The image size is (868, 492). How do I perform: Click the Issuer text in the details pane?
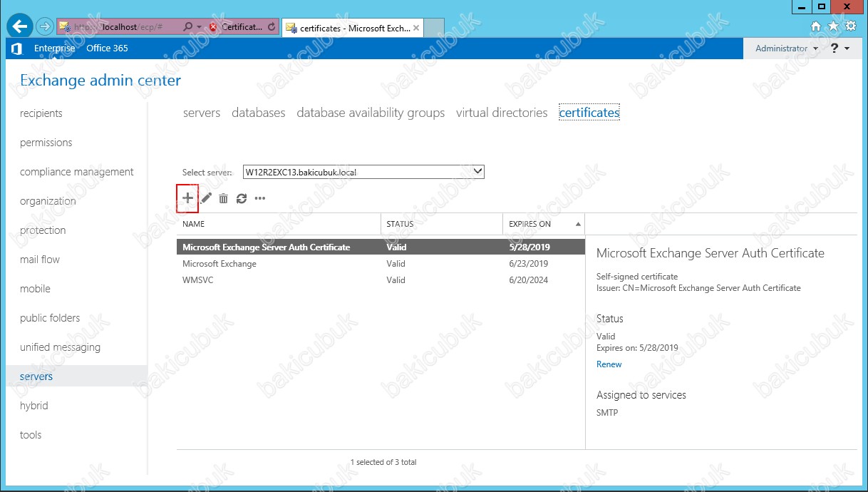698,288
